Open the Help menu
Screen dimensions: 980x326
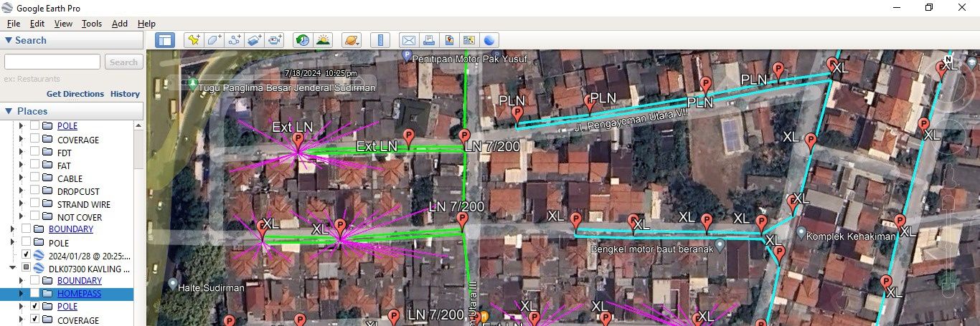[x=146, y=24]
